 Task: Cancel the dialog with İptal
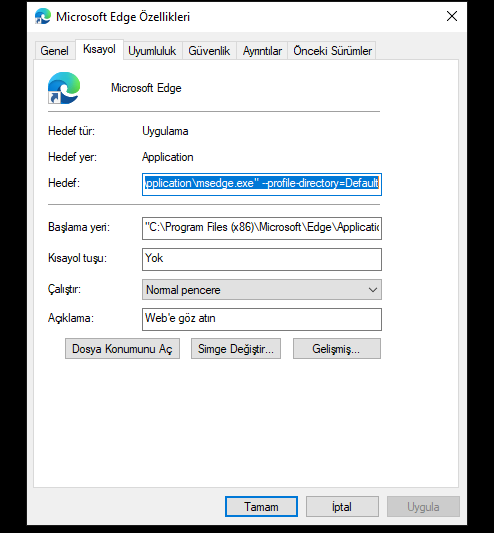point(342,506)
